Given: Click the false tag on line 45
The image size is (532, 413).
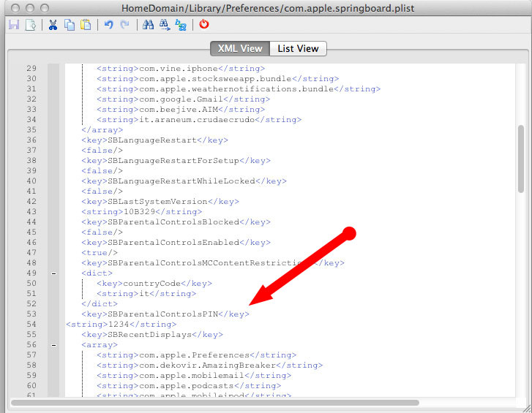Looking at the screenshot, I should (102, 232).
